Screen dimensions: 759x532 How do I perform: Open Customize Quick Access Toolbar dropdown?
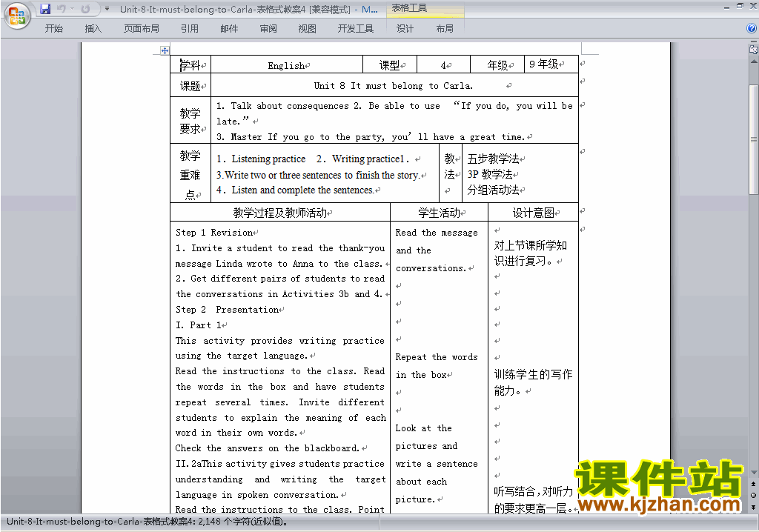pyautogui.click(x=107, y=9)
